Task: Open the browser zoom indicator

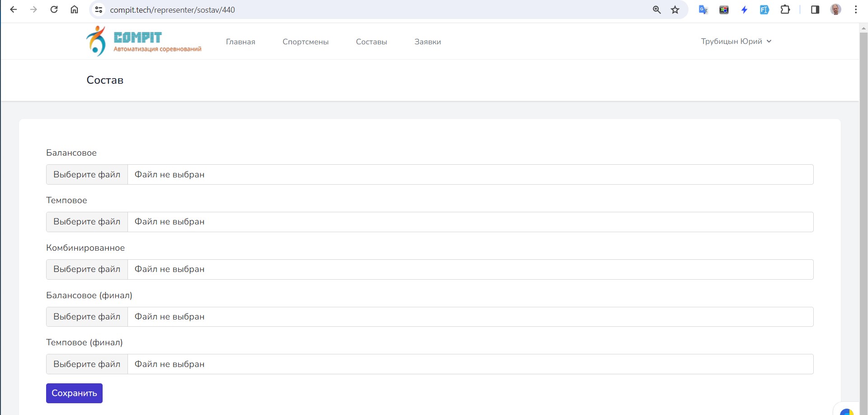Action: [657, 10]
